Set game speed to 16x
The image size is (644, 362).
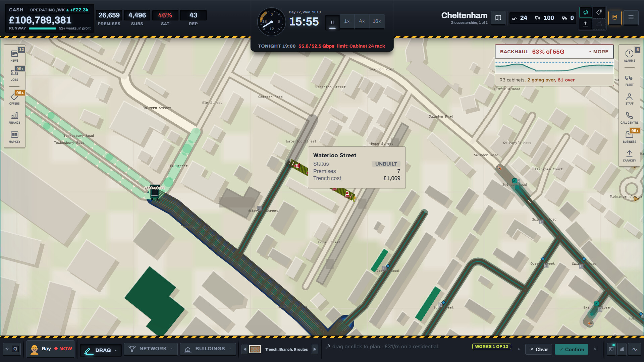point(377,21)
